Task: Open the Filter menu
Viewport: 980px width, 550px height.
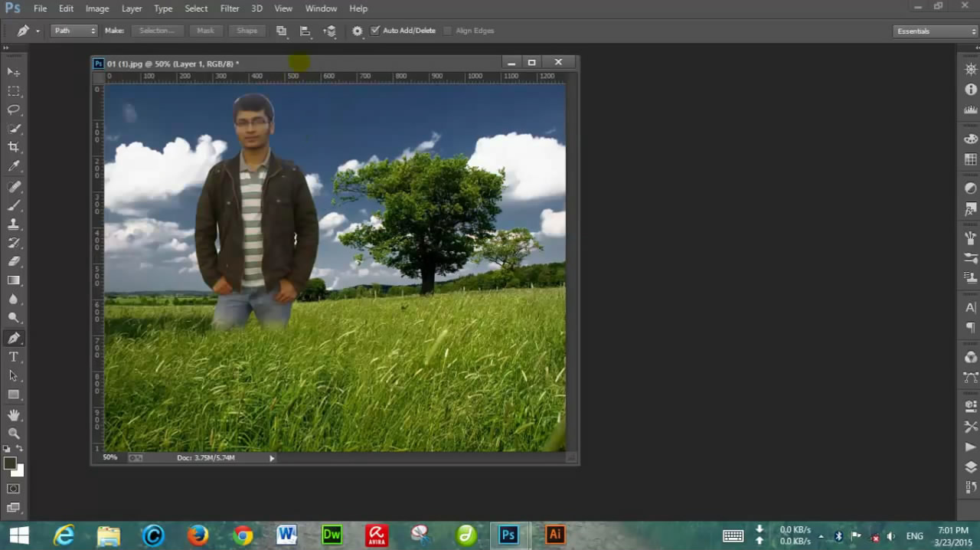Action: pyautogui.click(x=230, y=8)
